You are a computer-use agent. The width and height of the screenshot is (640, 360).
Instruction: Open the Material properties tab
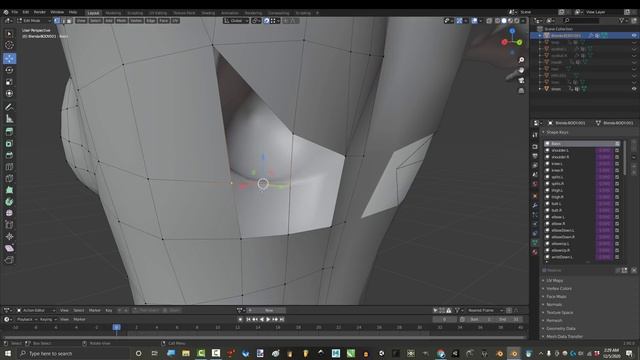[535, 252]
